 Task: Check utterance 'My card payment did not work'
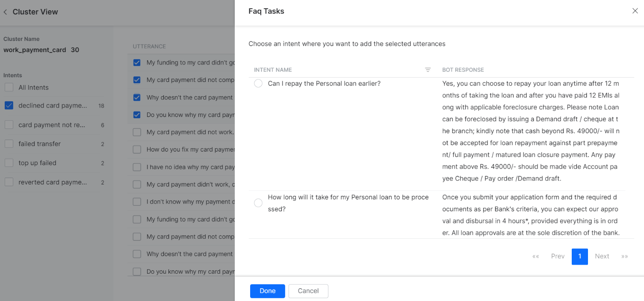(137, 132)
